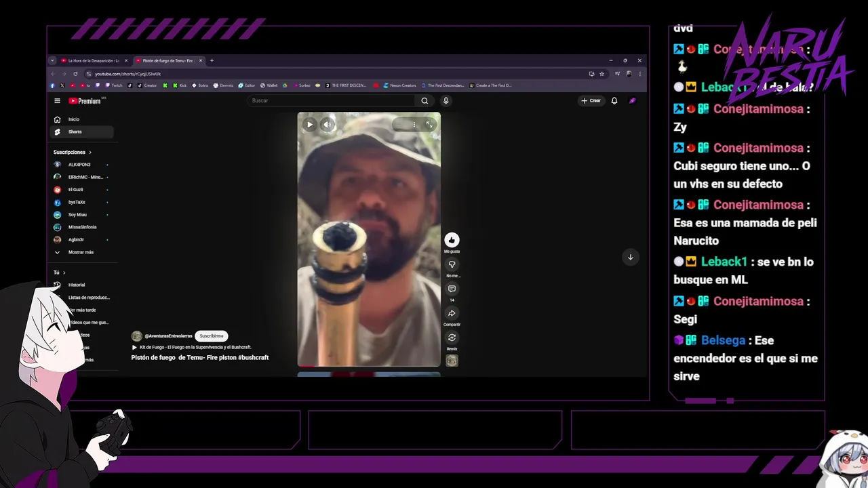Select the Pistón de fuego de Temu tab
The width and height of the screenshot is (868, 488).
167,60
